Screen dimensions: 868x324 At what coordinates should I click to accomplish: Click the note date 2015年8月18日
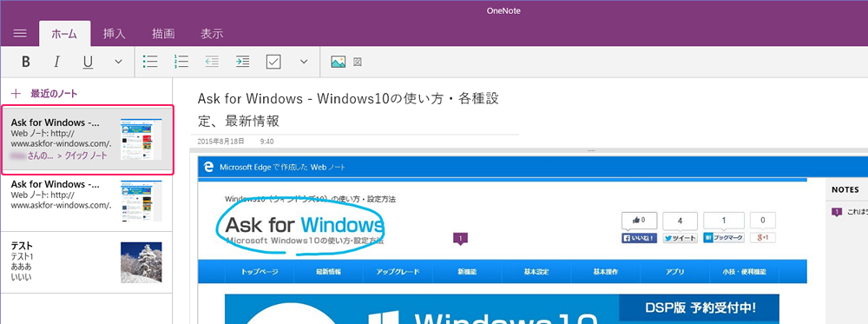220,142
